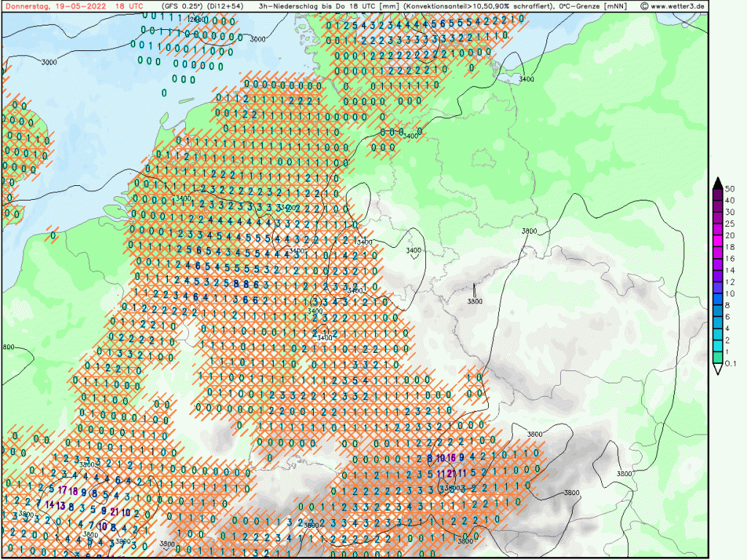747x560 pixels.
Task: Click the www.wetter3.de copyright link
Action: [673, 6]
